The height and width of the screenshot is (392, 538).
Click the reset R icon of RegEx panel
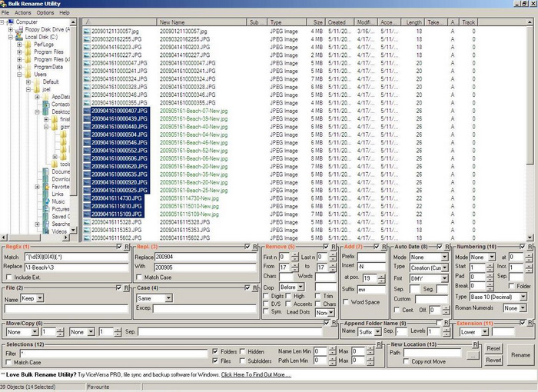click(127, 247)
